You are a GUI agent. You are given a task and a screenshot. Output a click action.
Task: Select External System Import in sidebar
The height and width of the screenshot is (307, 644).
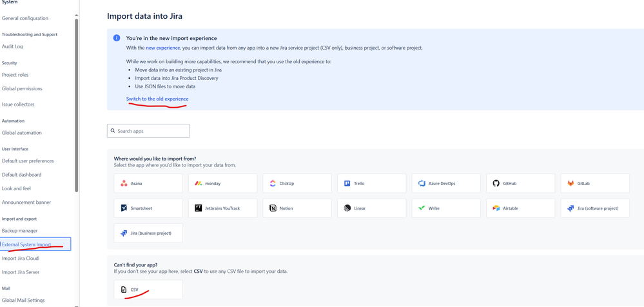(x=35, y=244)
